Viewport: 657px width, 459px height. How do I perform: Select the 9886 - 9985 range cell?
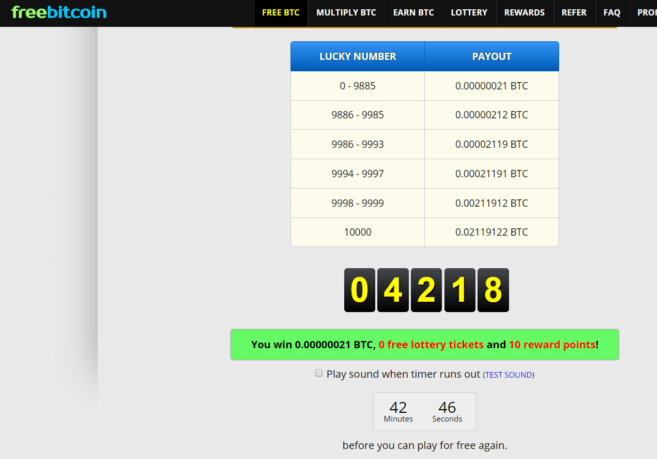(x=357, y=115)
